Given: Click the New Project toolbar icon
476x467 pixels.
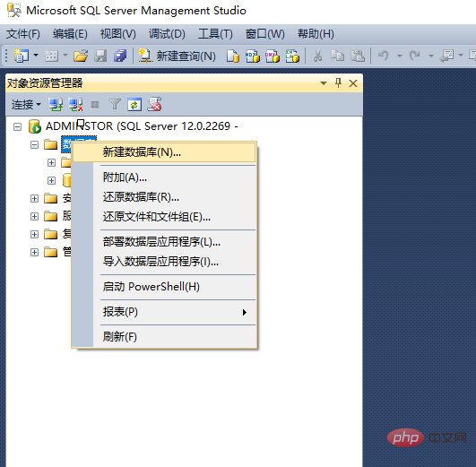Looking at the screenshot, I should coord(22,56).
